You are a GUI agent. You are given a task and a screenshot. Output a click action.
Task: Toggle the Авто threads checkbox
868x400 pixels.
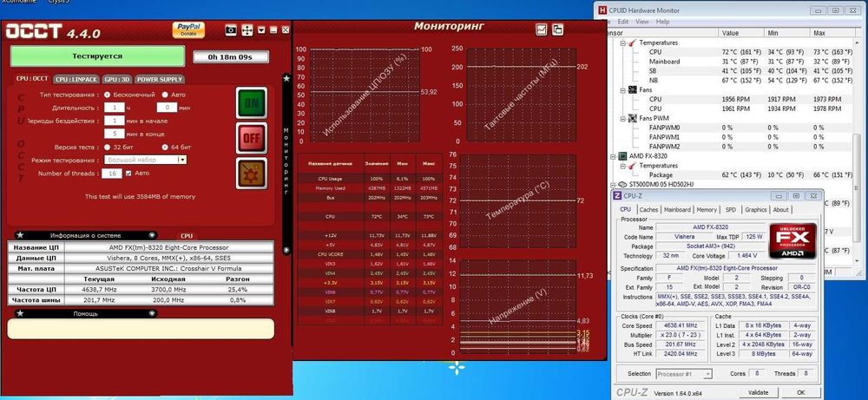pyautogui.click(x=129, y=174)
